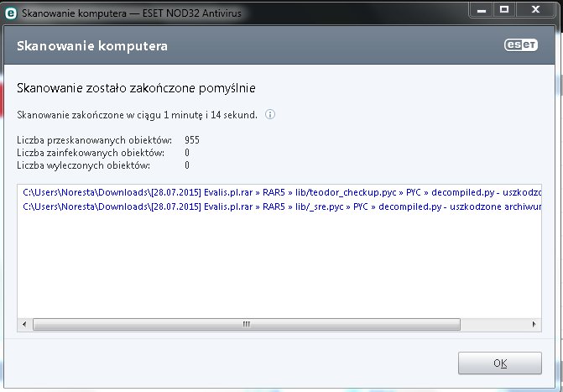Click the ESET app icon in title bar
This screenshot has height=392, width=563.
tap(11, 13)
